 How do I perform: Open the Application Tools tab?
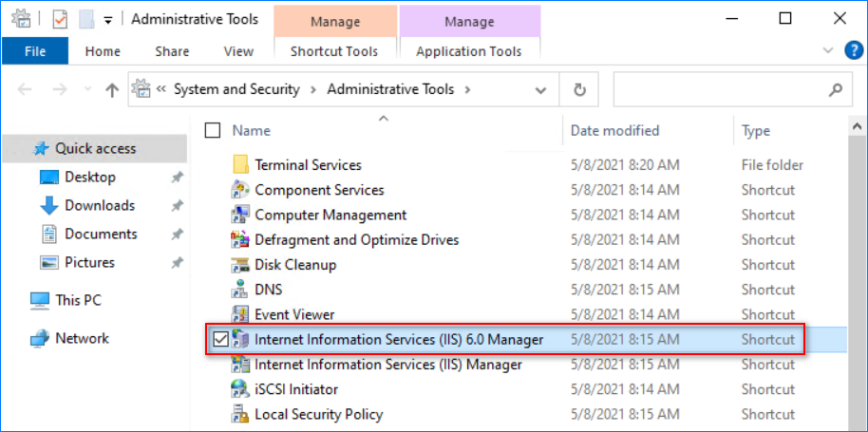tap(469, 51)
